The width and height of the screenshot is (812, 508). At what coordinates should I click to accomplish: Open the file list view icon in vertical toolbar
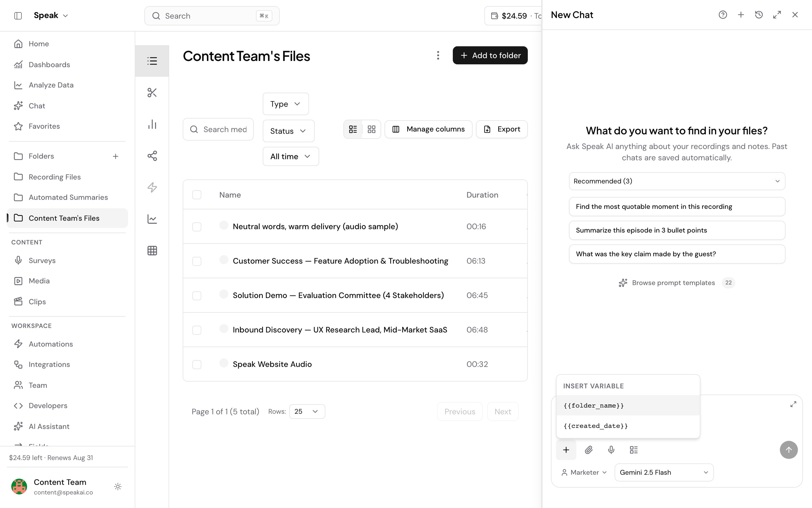(x=152, y=61)
